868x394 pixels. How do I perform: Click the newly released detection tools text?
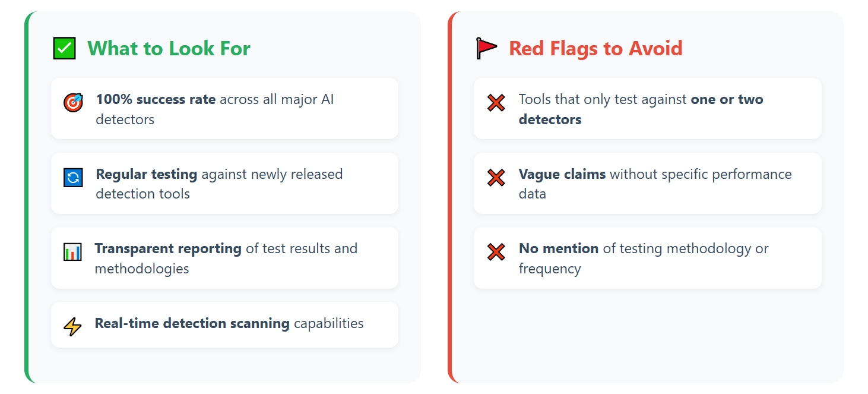(219, 184)
